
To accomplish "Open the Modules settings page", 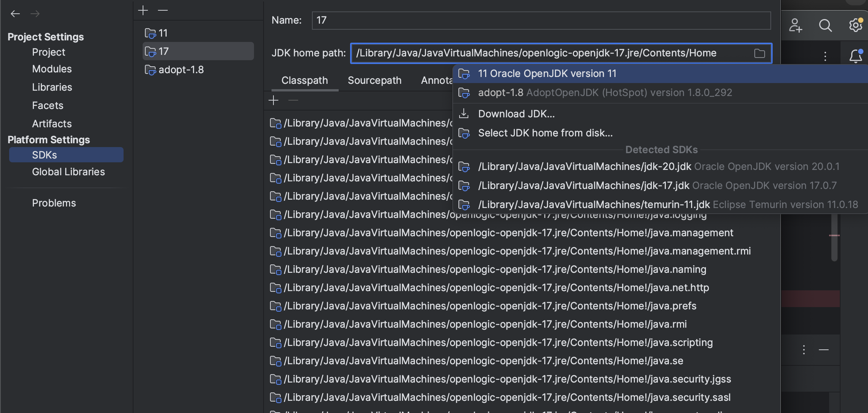I will (x=52, y=69).
